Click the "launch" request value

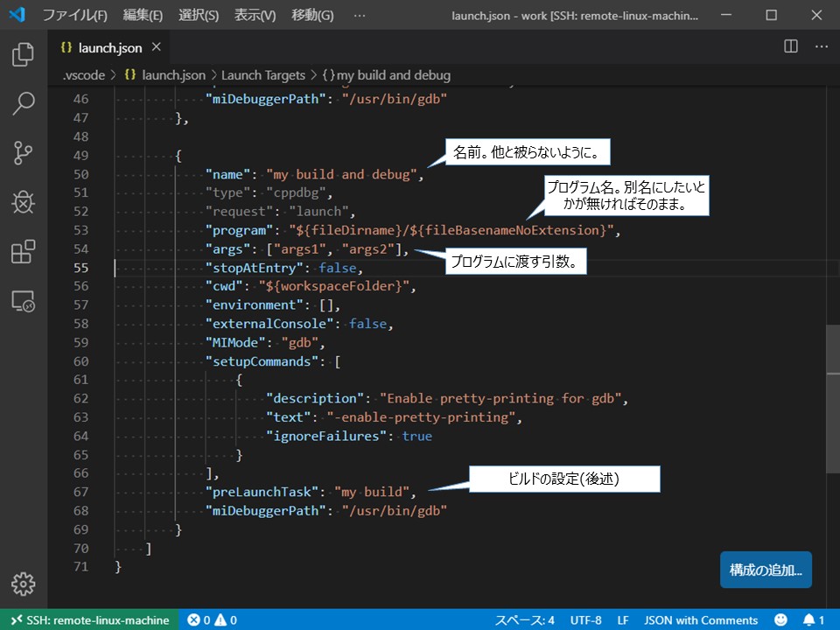(318, 211)
